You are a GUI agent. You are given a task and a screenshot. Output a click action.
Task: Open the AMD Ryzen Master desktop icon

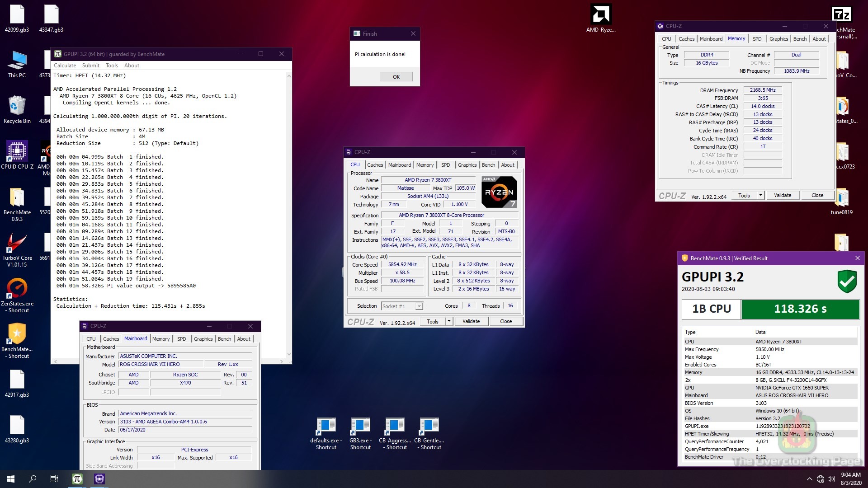[x=601, y=16]
